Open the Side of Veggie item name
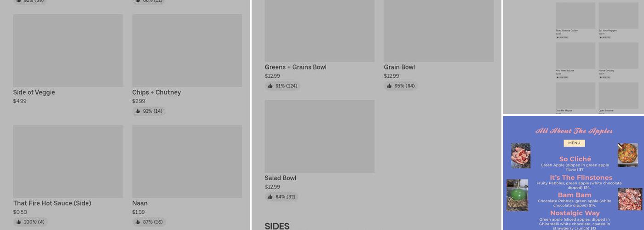The image size is (644, 230). (34, 92)
